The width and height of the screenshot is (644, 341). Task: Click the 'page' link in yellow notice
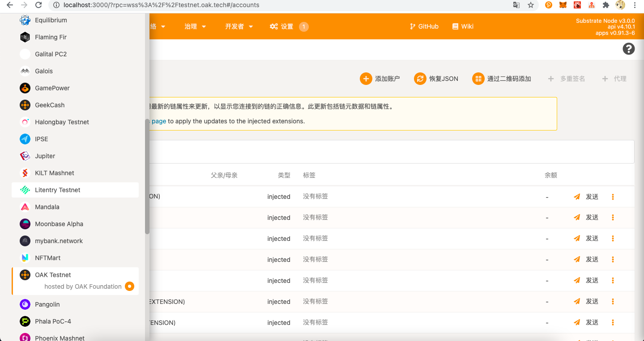tap(159, 121)
